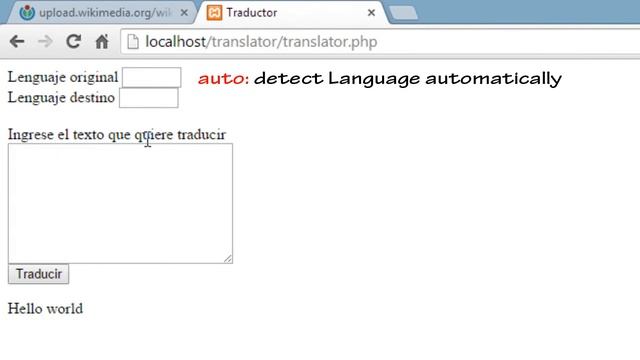Click the Lenguaje destino input field
640x360 pixels.
point(149,98)
